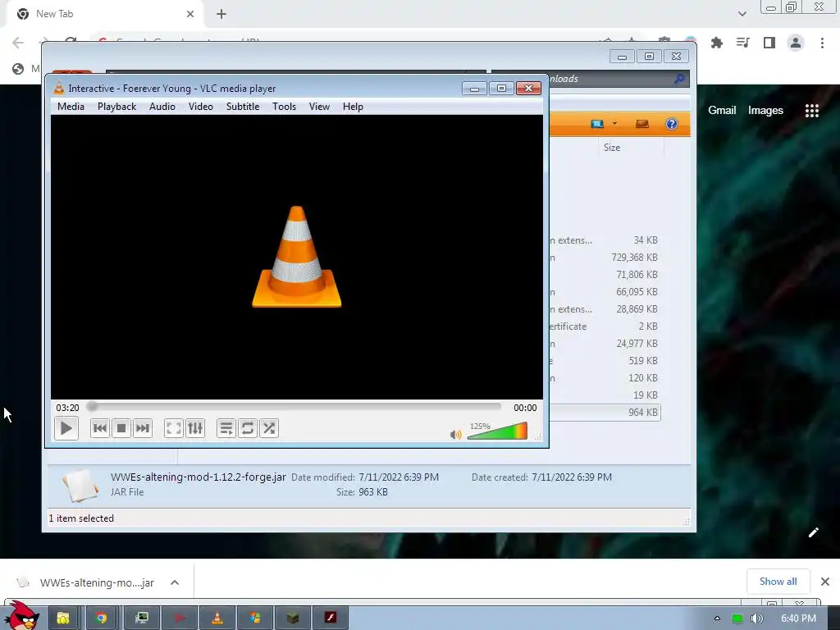
Task: Open the Help menu in VLC
Action: (x=353, y=107)
